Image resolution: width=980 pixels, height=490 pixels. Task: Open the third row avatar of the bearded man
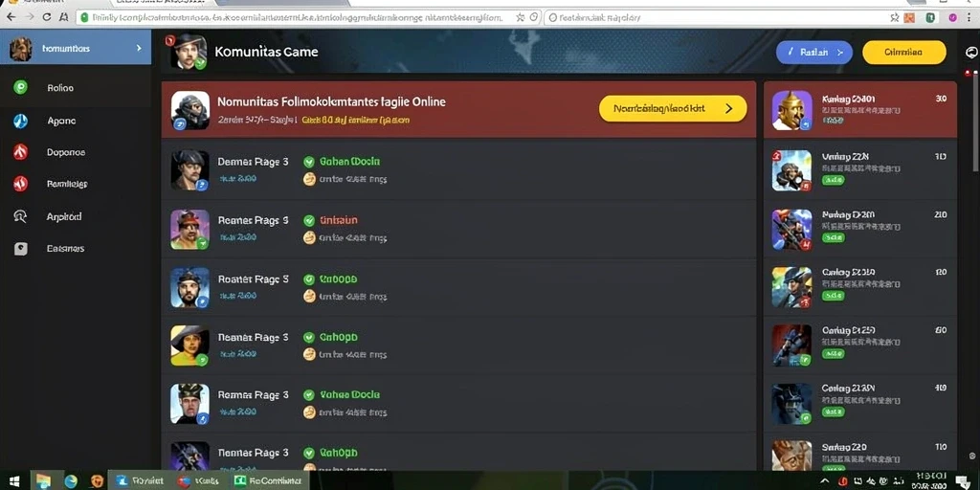click(x=190, y=287)
